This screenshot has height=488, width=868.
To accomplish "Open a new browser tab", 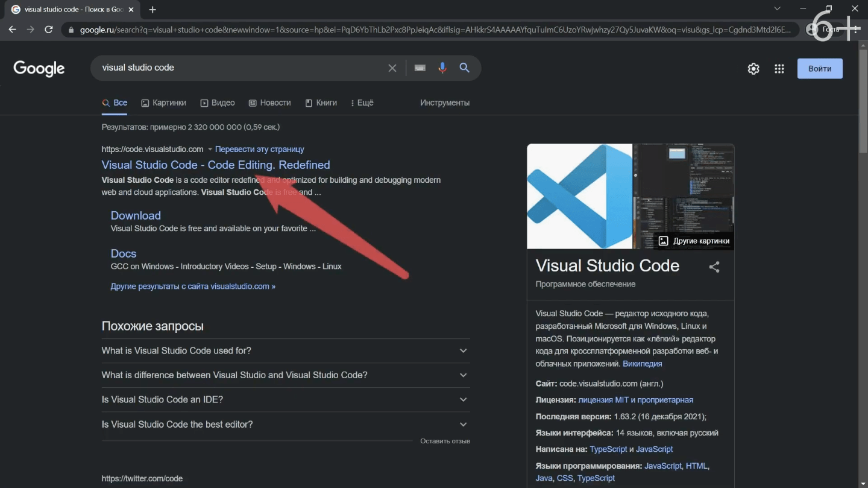I will [x=153, y=10].
